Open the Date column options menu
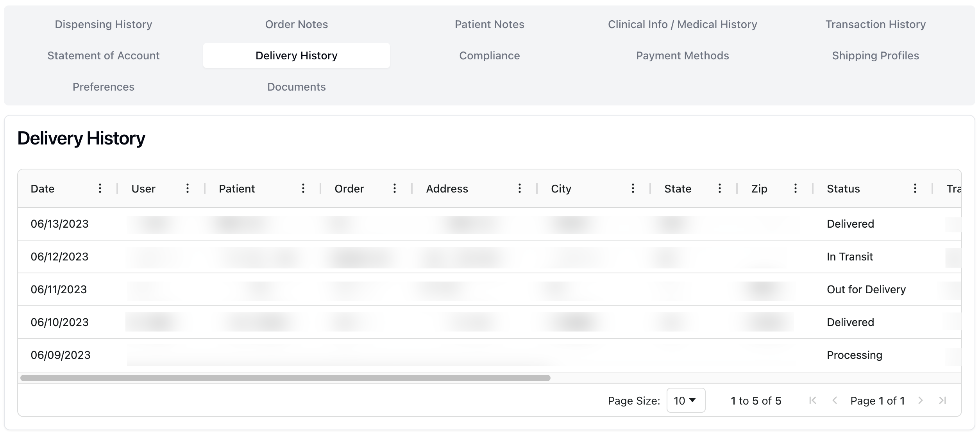 pyautogui.click(x=100, y=189)
